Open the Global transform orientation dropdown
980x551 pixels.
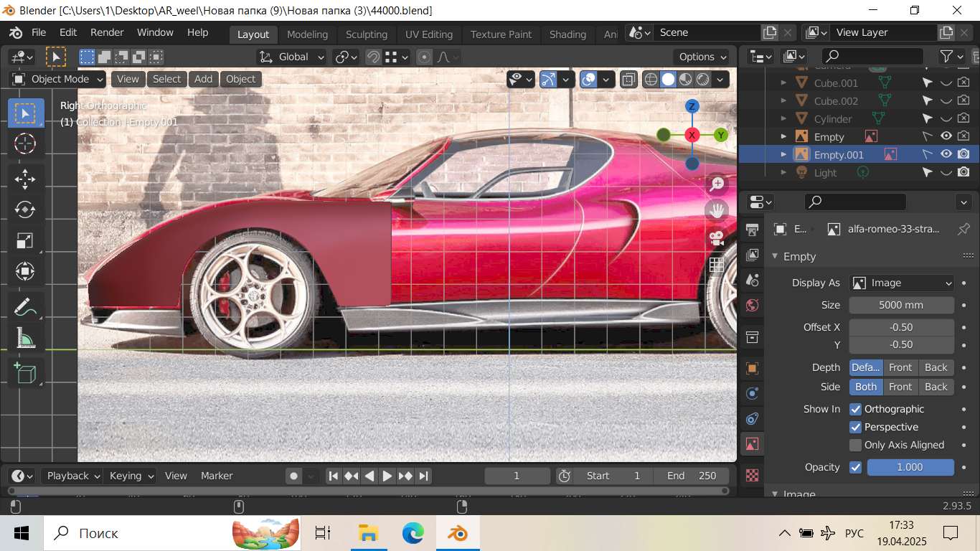pos(292,57)
